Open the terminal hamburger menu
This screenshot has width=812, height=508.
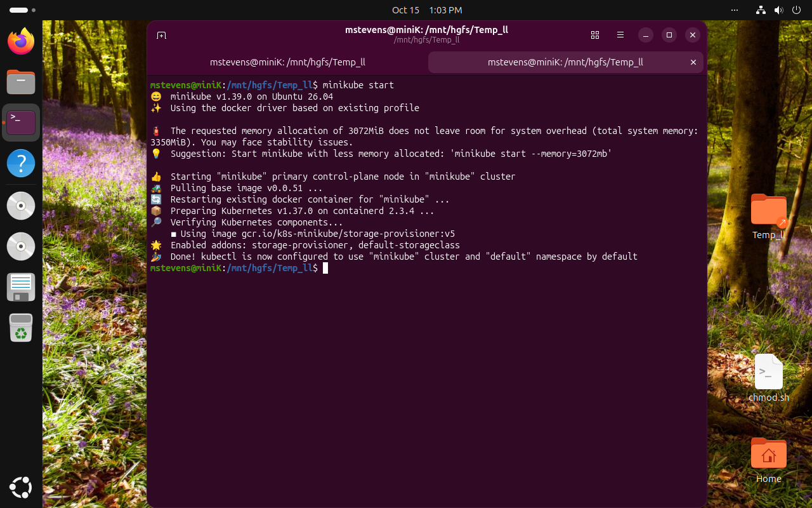click(x=620, y=35)
